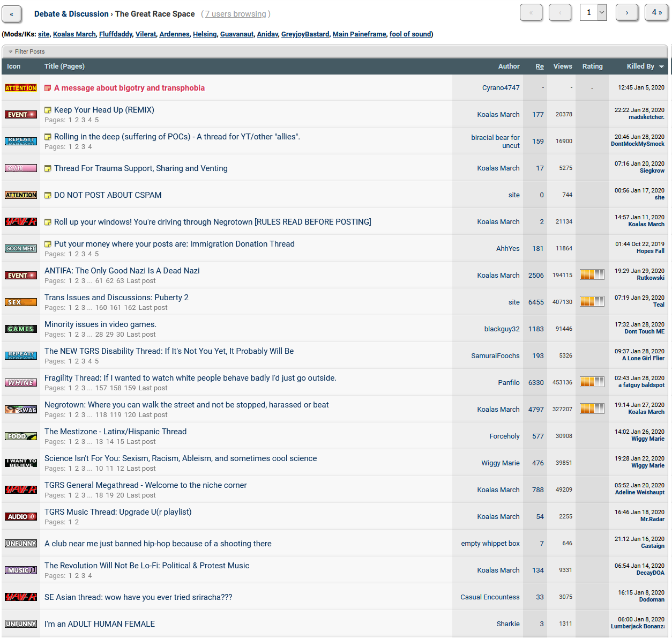Click the FOOD tag icon on Mestizone thread
This screenshot has width=672, height=638.
pyautogui.click(x=21, y=436)
